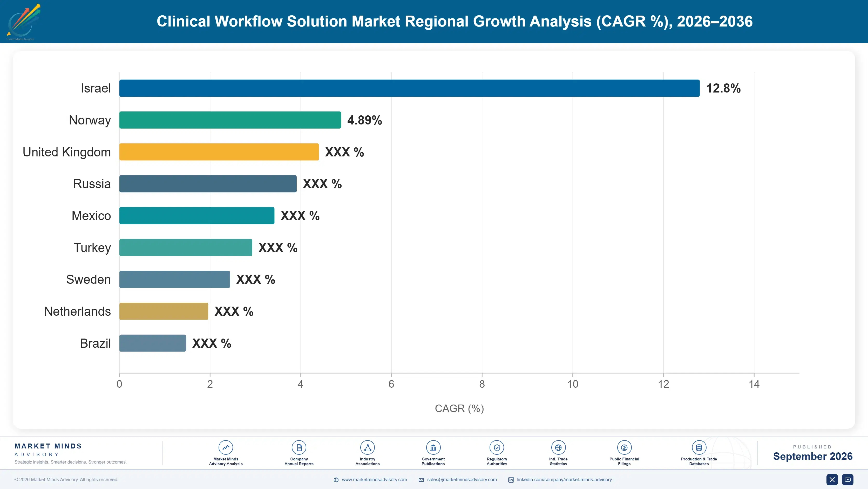Click the tan Netherlands bar

coord(164,311)
